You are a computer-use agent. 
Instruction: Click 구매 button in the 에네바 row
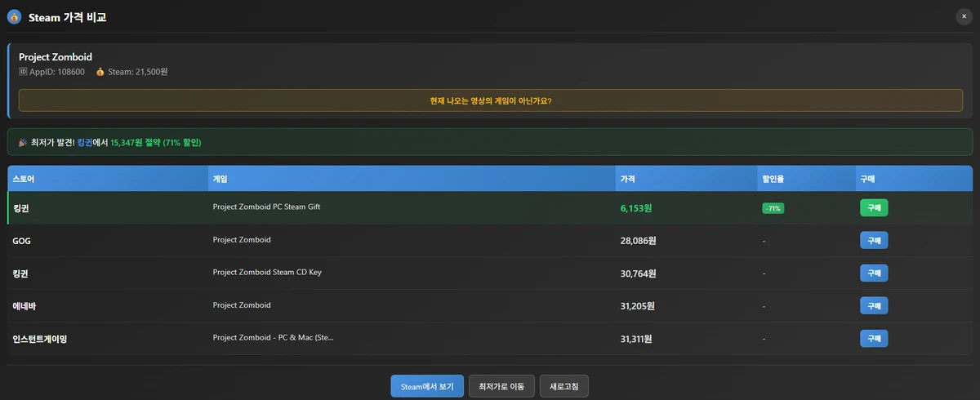pyautogui.click(x=874, y=305)
